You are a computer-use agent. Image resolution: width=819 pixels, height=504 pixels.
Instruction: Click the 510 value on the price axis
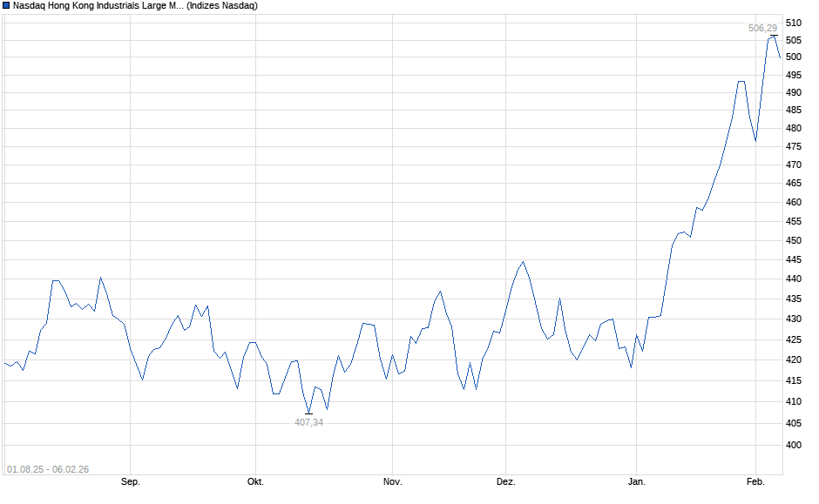click(x=794, y=23)
